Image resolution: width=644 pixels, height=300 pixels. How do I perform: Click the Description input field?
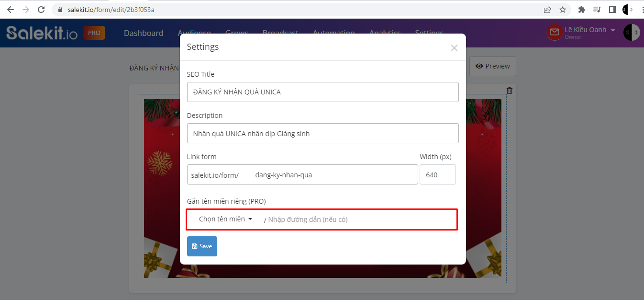[323, 133]
